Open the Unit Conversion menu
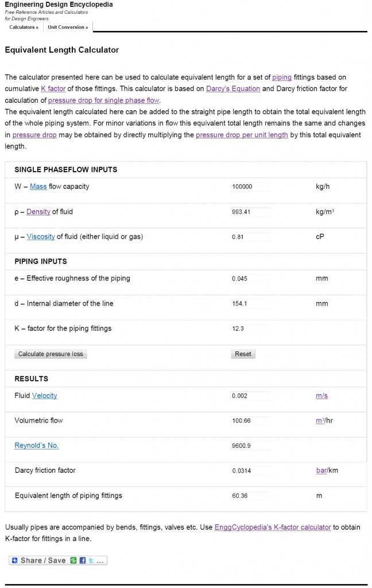The image size is (372, 588). [67, 27]
